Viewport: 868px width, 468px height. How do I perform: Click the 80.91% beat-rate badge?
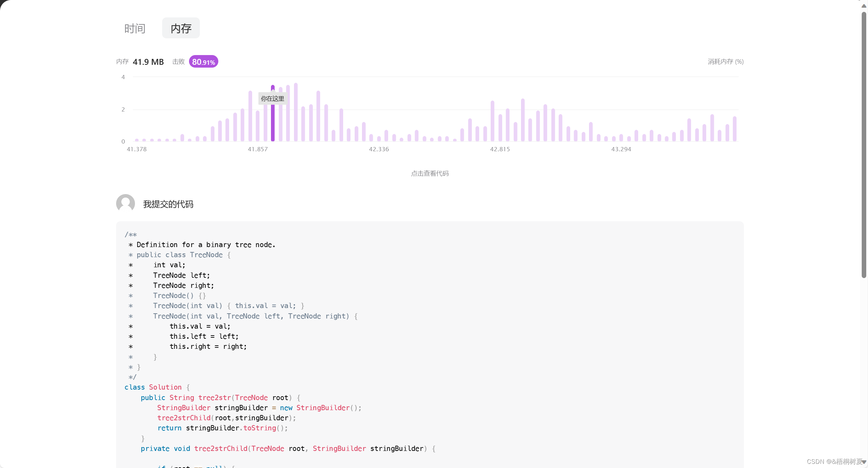click(204, 62)
